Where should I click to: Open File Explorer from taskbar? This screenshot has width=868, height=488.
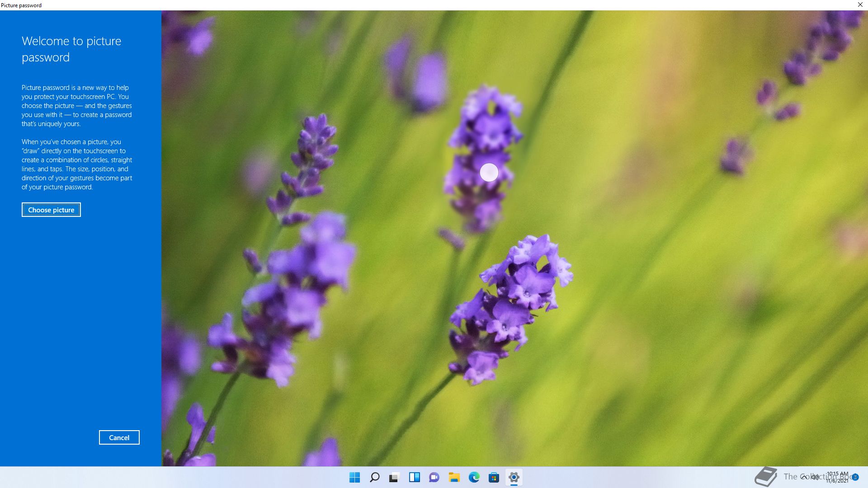[454, 477]
